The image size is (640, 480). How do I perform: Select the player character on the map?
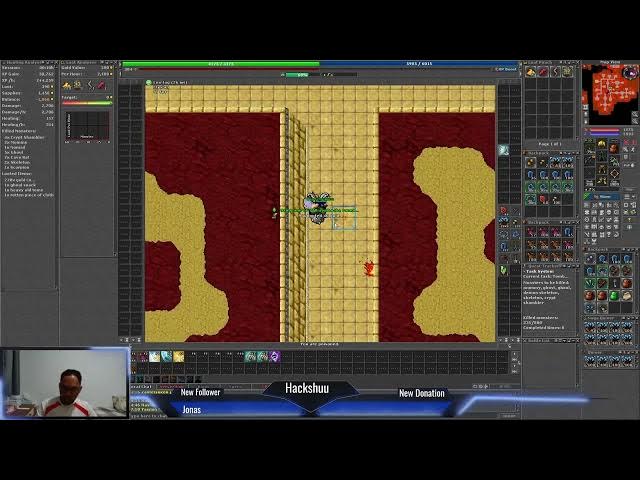(318, 207)
